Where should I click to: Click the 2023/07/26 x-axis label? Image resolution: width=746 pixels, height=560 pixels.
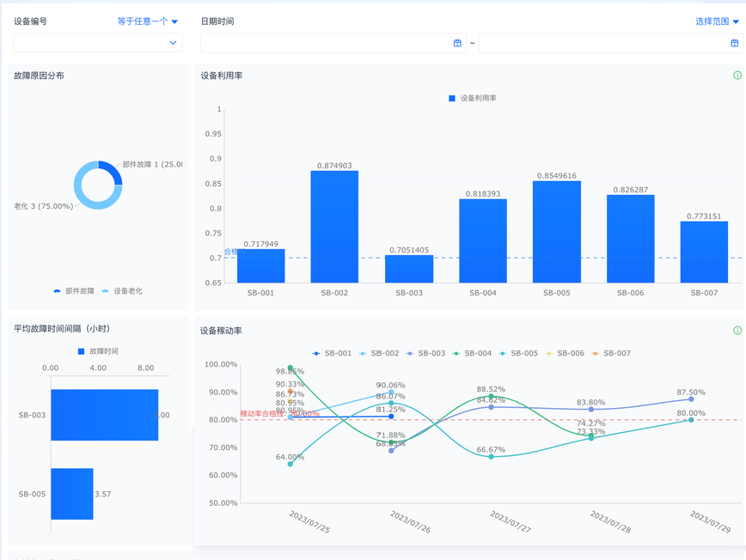410,522
